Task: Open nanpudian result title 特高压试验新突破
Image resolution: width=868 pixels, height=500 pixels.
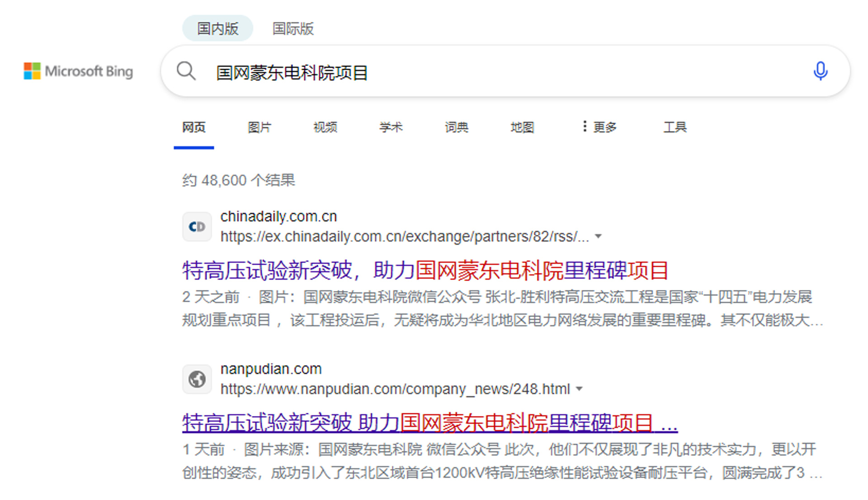Action: coord(430,423)
